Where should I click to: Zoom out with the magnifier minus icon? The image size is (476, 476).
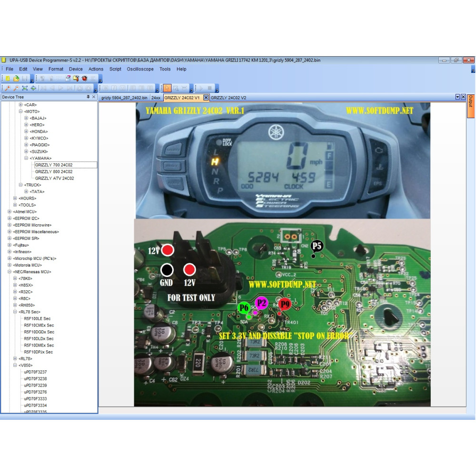pyautogui.click(x=16, y=88)
